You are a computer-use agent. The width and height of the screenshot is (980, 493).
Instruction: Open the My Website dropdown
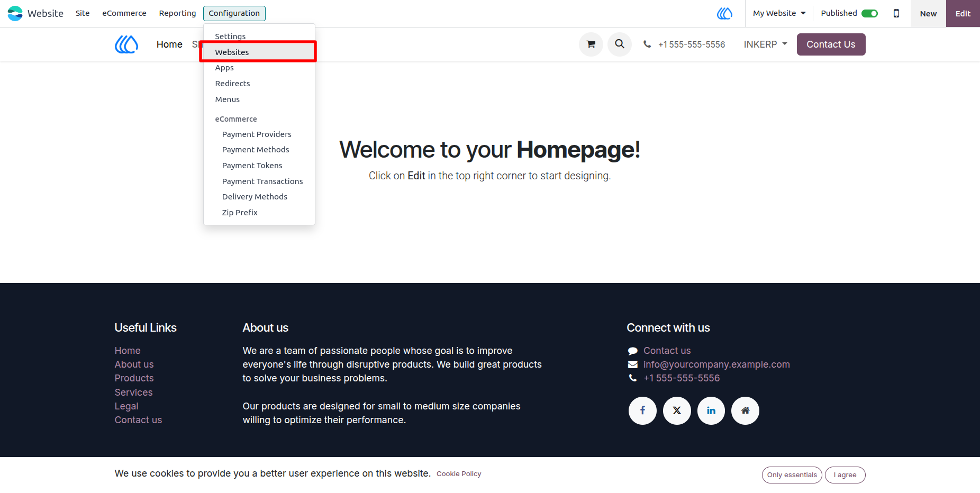779,13
